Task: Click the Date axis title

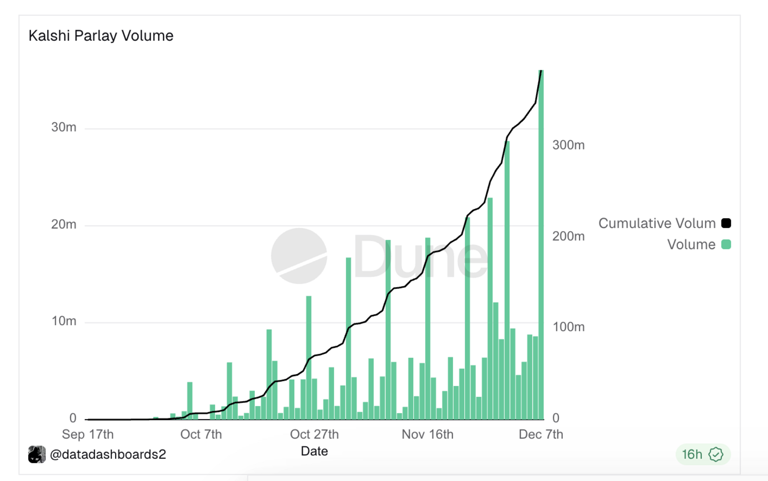Action: click(314, 451)
